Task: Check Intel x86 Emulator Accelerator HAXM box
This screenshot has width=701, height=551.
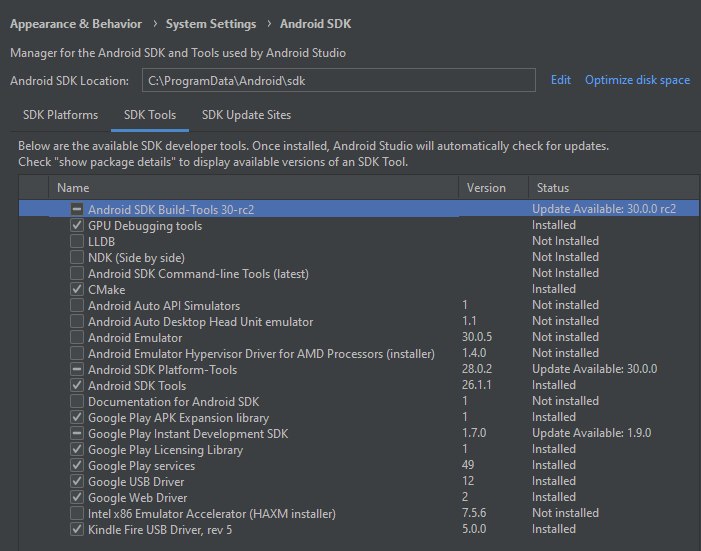Action: (77, 513)
